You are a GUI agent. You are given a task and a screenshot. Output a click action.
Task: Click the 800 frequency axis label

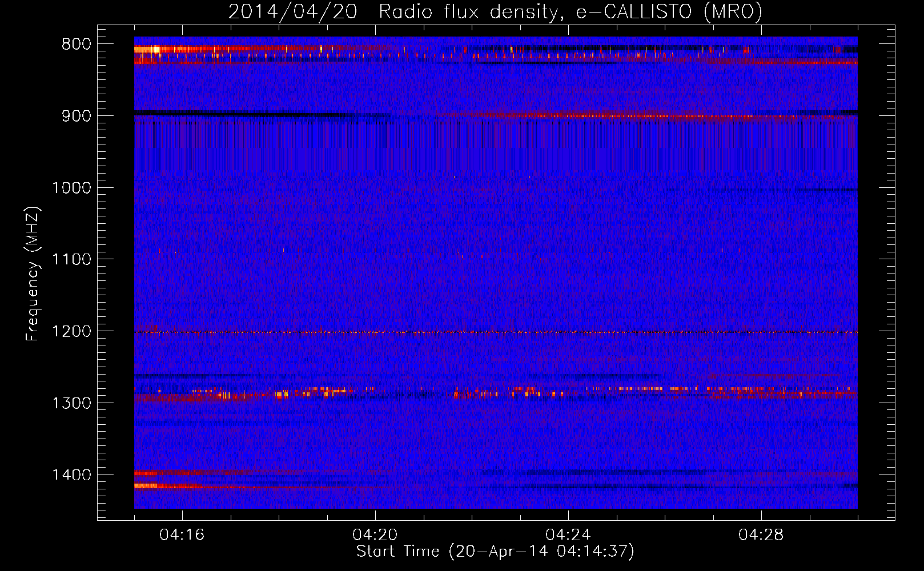76,45
